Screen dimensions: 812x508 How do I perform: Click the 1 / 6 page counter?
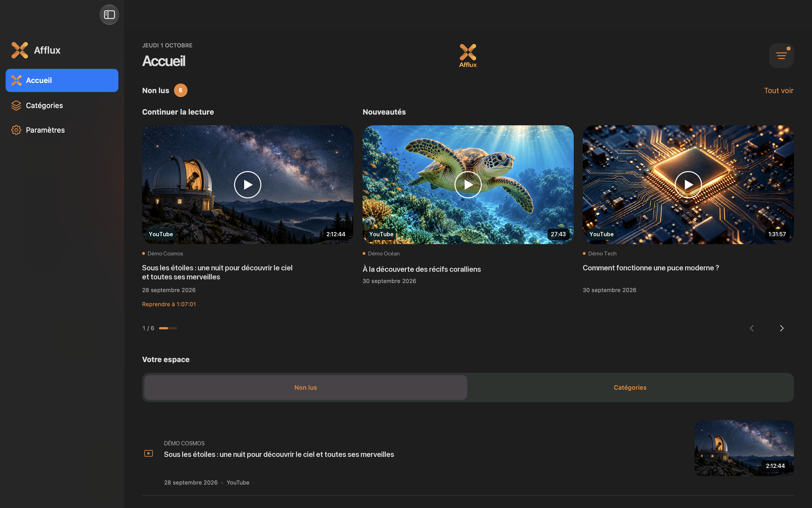(x=148, y=328)
